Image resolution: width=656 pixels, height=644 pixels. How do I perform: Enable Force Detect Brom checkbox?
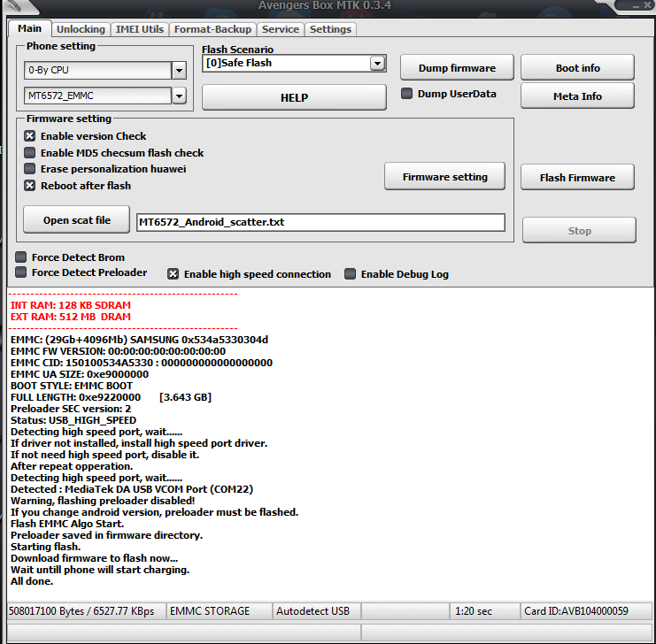[21, 257]
